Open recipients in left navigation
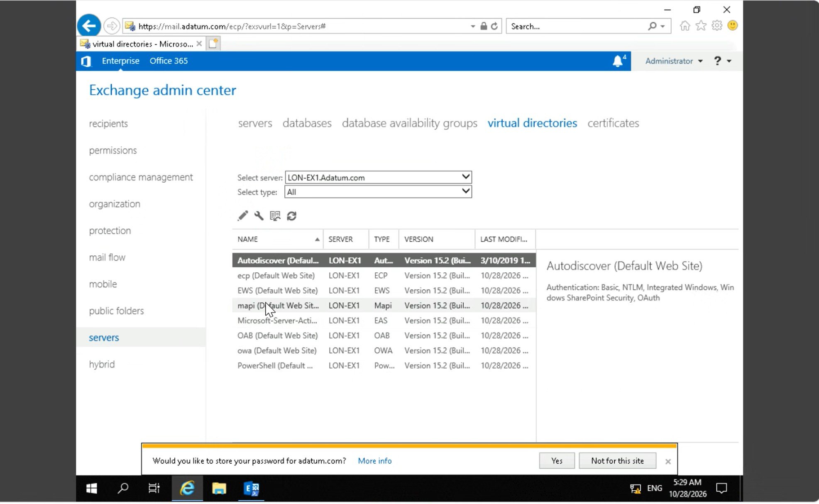 (108, 124)
